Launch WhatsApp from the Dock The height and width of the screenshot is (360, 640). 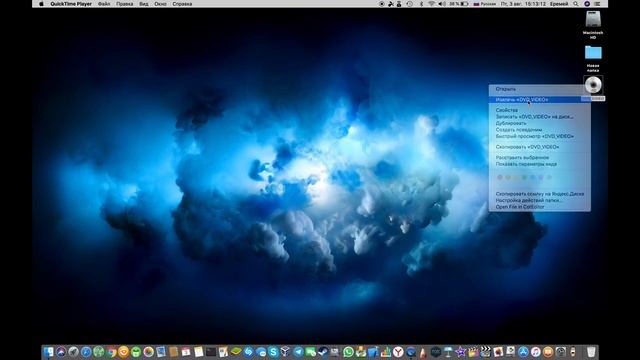click(x=349, y=352)
